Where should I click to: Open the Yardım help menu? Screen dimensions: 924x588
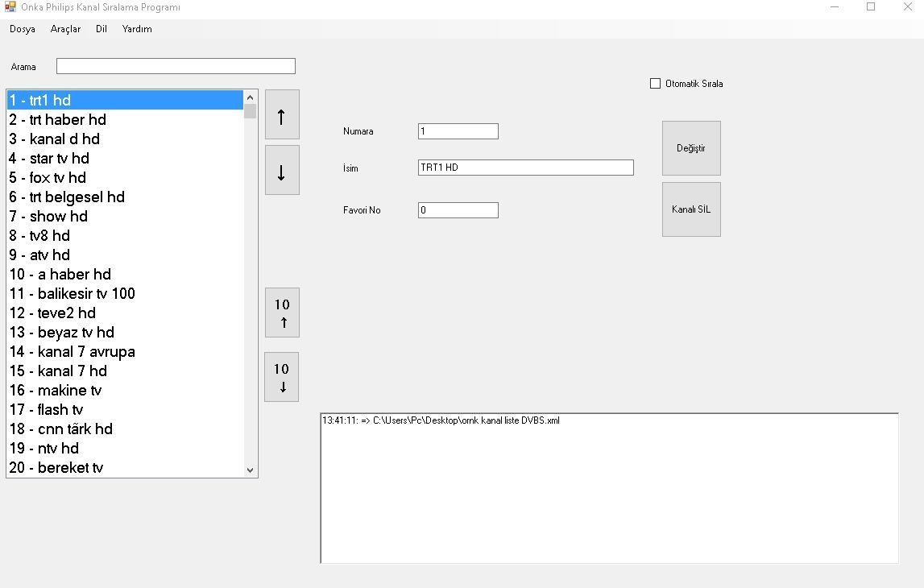click(137, 29)
